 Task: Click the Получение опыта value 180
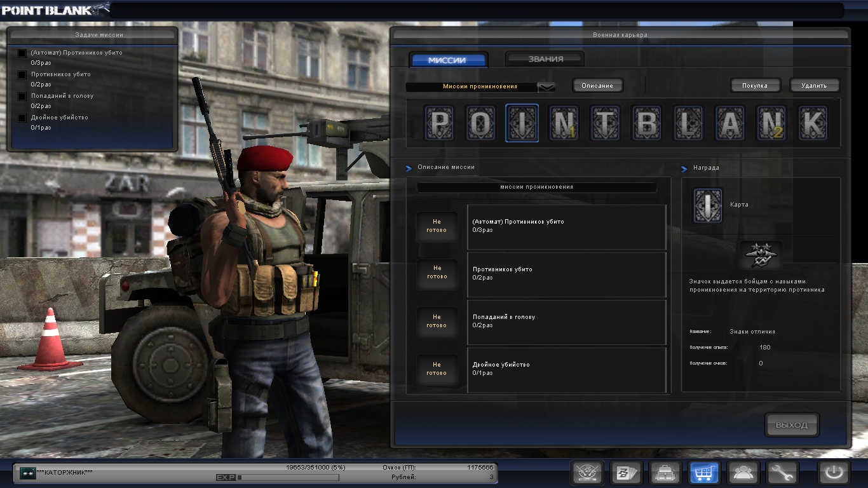[765, 348]
